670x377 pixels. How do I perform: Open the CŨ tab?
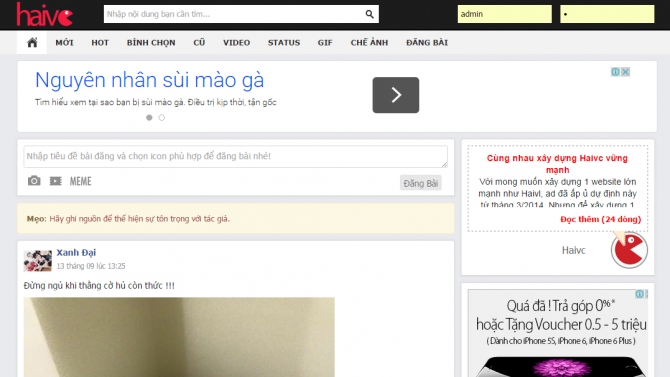199,43
